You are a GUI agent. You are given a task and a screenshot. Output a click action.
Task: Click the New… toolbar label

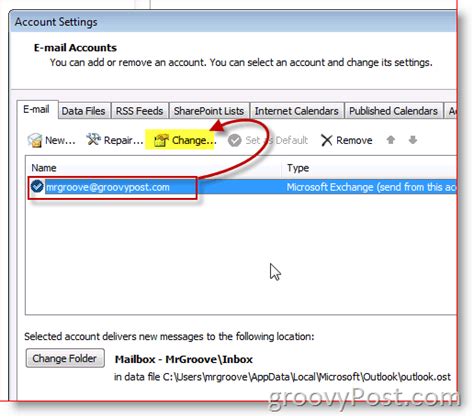60,141
